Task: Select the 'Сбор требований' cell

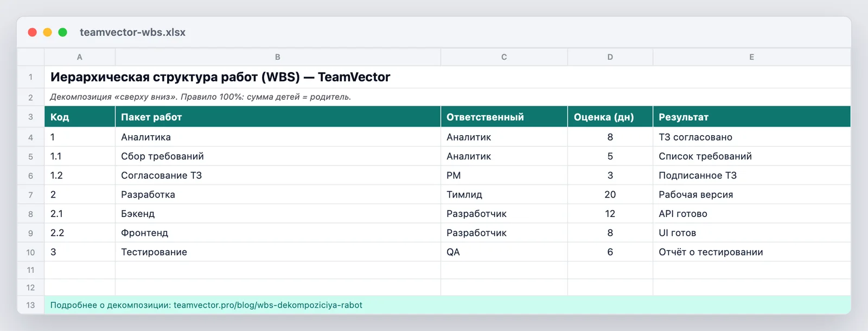Action: (x=278, y=156)
